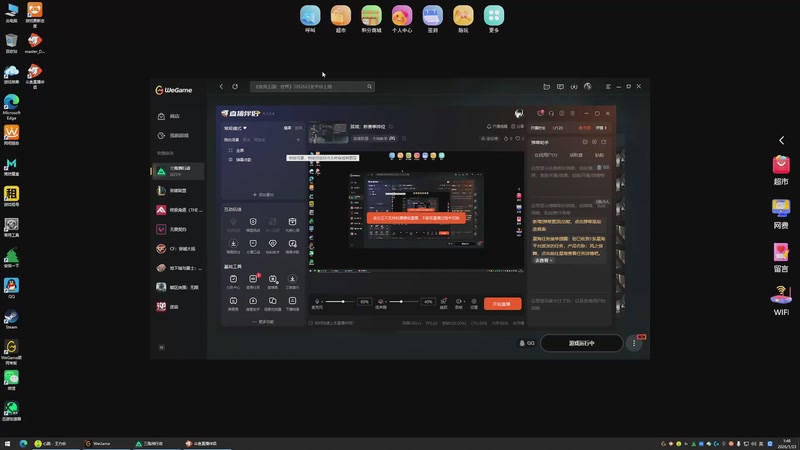Open the last icon in 基础工具 second row
This screenshot has width=800, height=450.
[292, 303]
